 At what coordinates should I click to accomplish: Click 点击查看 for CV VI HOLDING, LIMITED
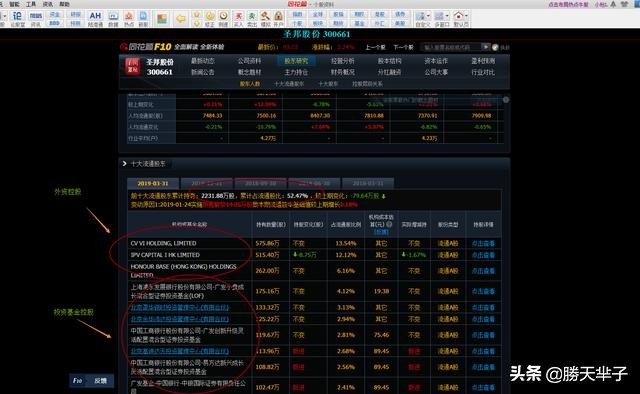pos(483,243)
